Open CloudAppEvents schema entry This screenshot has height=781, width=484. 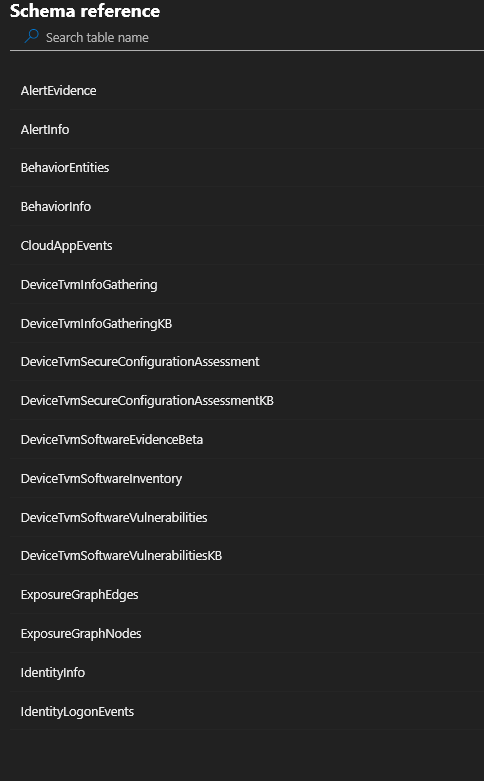pos(247,245)
